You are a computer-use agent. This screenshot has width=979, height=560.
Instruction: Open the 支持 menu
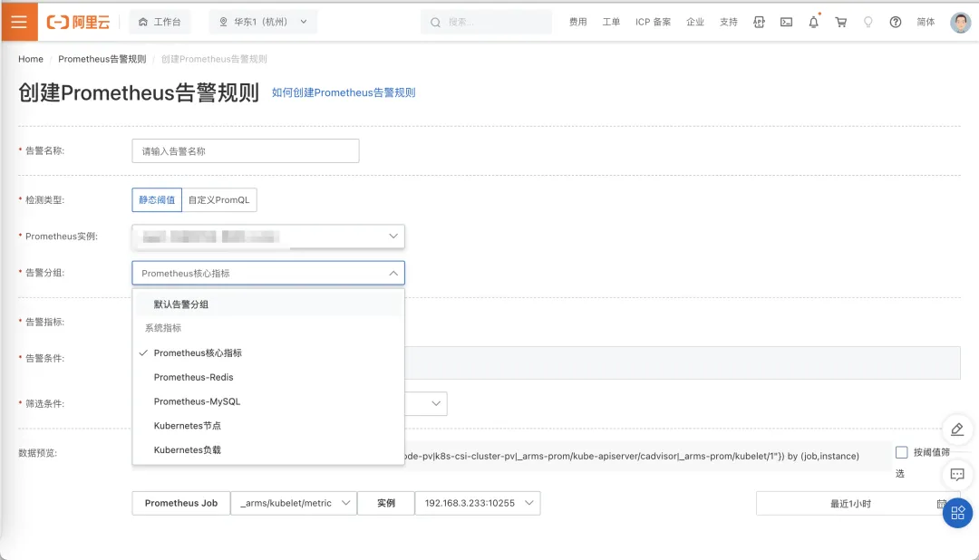[729, 22]
